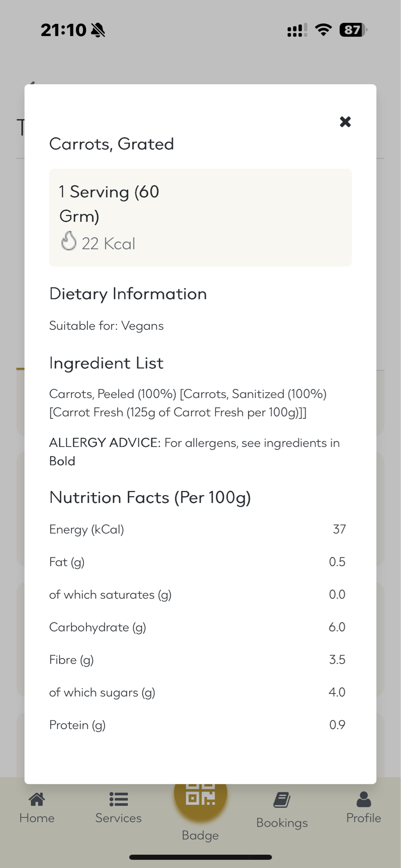
Task: Tap the Nutrition Facts (Per 100g) heading
Action: coord(150,497)
